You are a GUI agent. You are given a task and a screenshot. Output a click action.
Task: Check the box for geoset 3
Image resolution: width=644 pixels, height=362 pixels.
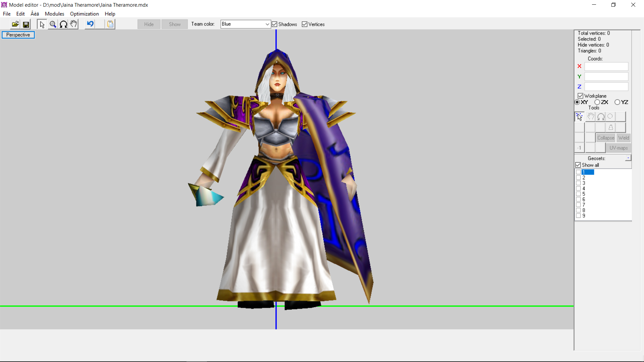click(578, 183)
